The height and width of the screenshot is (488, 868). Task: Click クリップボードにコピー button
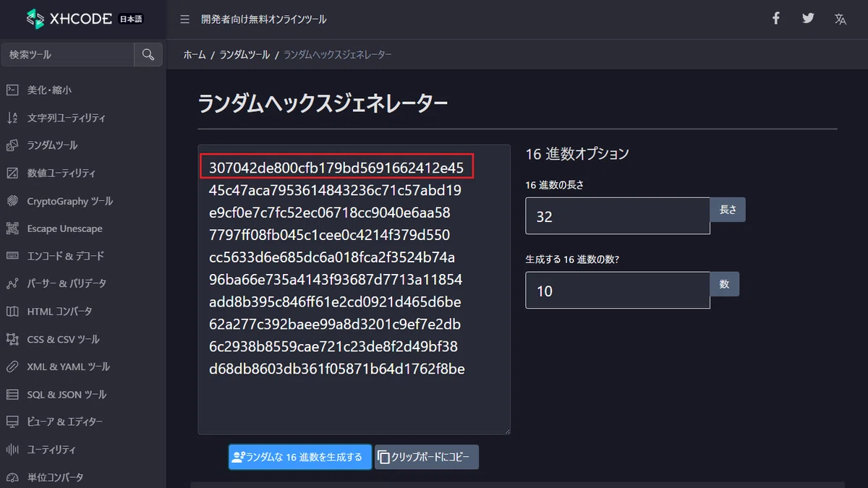[427, 457]
